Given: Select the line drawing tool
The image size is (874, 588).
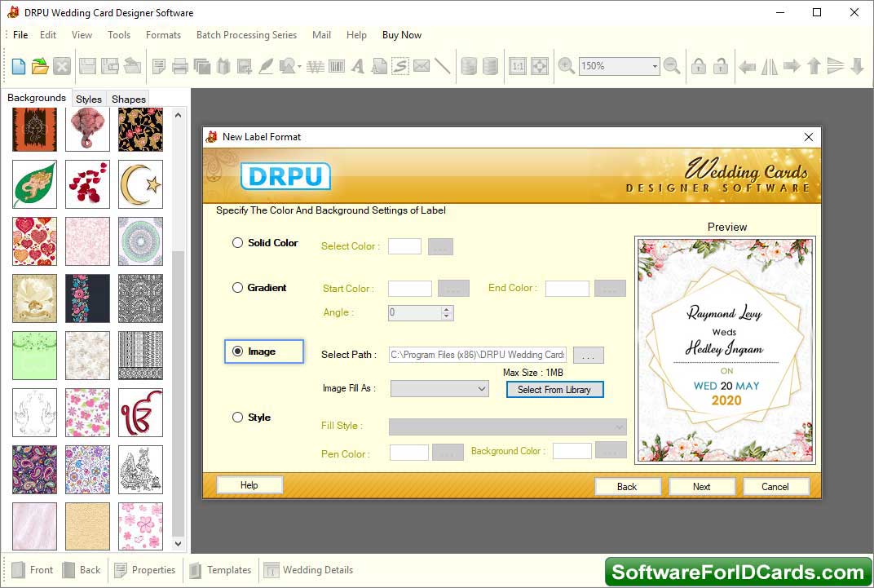Looking at the screenshot, I should click(442, 66).
